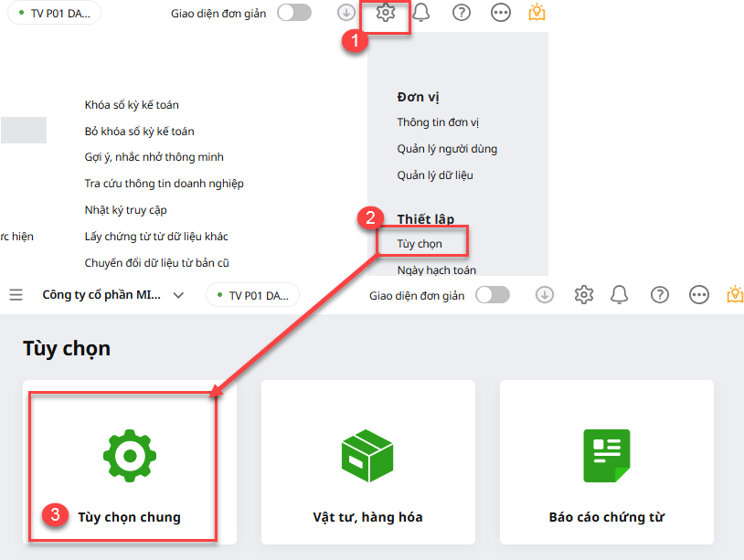Open the help question mark in the lower header
Image resolution: width=744 pixels, height=560 pixels.
coord(659,295)
